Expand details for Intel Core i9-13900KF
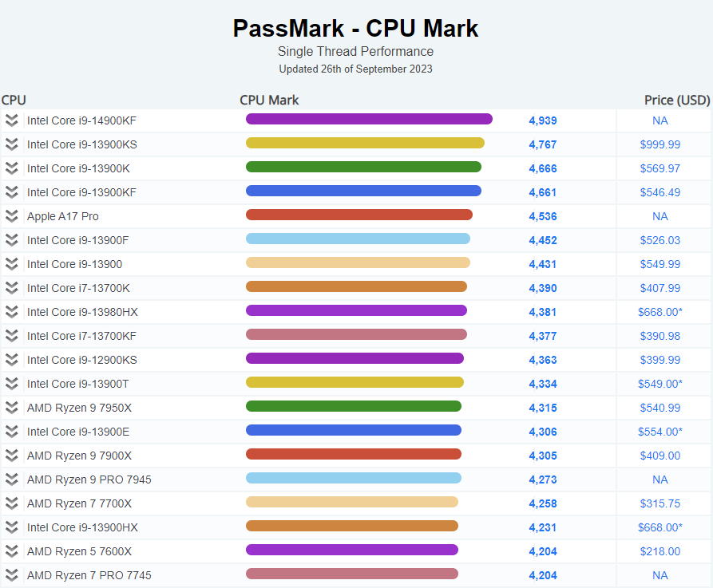The height and width of the screenshot is (588, 713). pyautogui.click(x=12, y=192)
